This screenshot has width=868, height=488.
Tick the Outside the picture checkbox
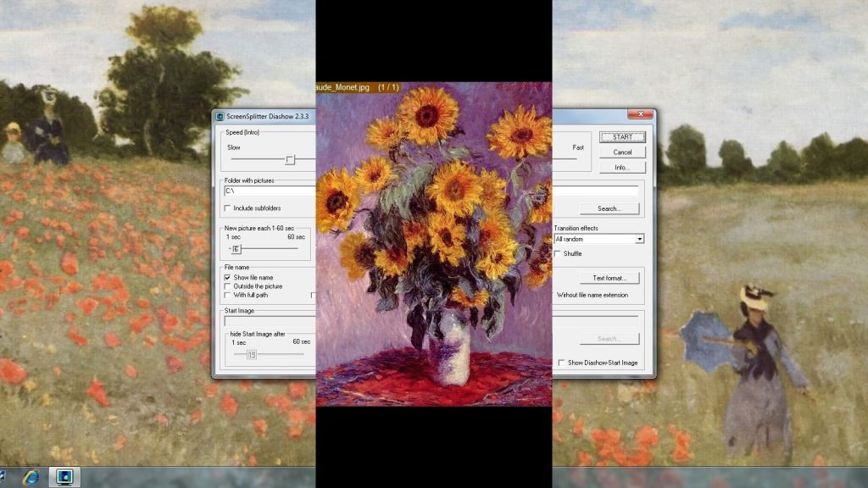pyautogui.click(x=227, y=286)
